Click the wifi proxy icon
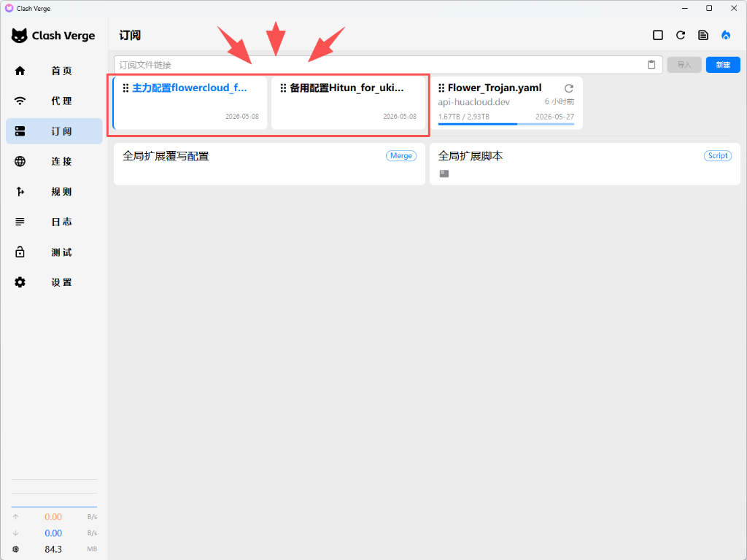 [20, 101]
